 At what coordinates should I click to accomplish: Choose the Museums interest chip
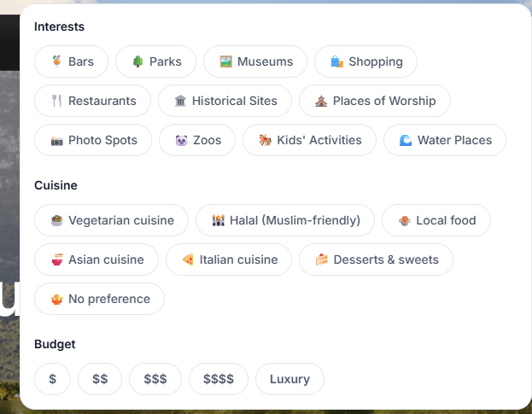pyautogui.click(x=254, y=61)
